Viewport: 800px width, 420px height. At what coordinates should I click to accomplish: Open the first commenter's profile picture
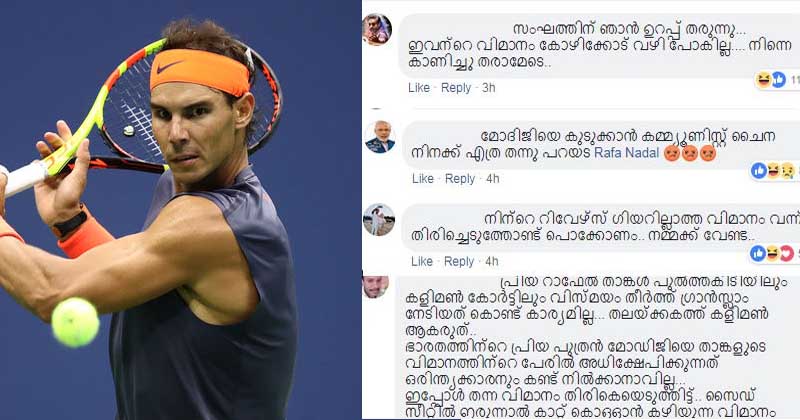coord(377,30)
